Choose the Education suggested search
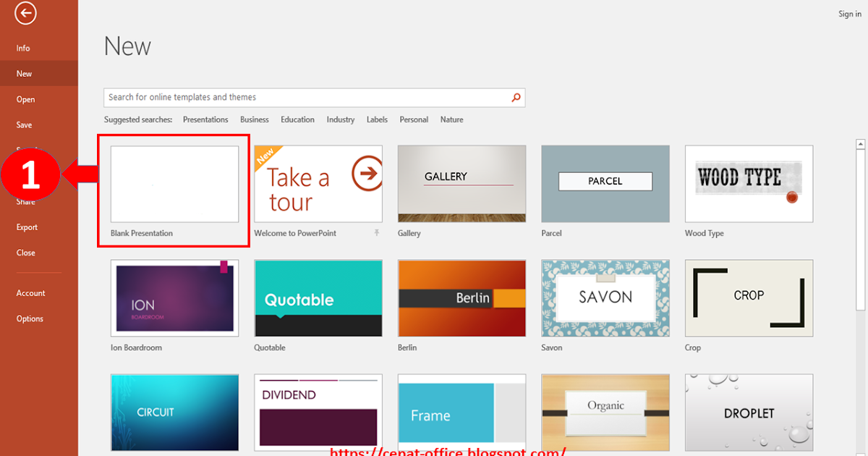The width and height of the screenshot is (868, 456). [298, 120]
